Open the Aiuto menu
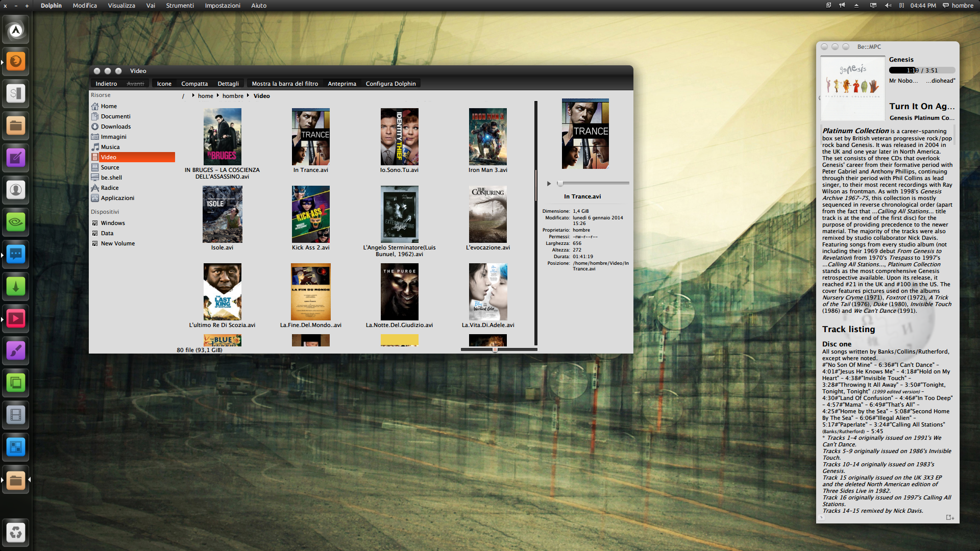 (259, 6)
